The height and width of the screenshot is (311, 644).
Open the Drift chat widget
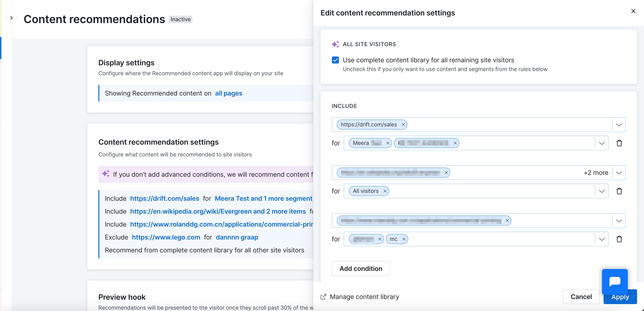tap(614, 281)
